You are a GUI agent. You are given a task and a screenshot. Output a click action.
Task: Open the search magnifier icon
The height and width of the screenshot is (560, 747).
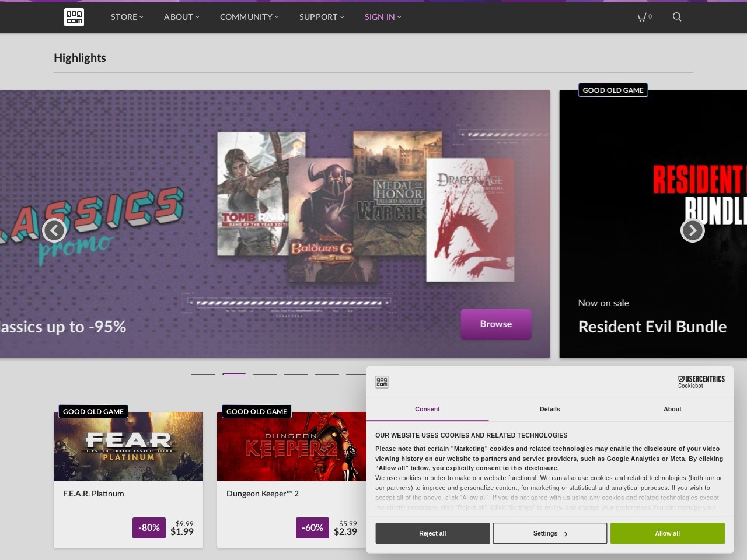click(x=677, y=17)
